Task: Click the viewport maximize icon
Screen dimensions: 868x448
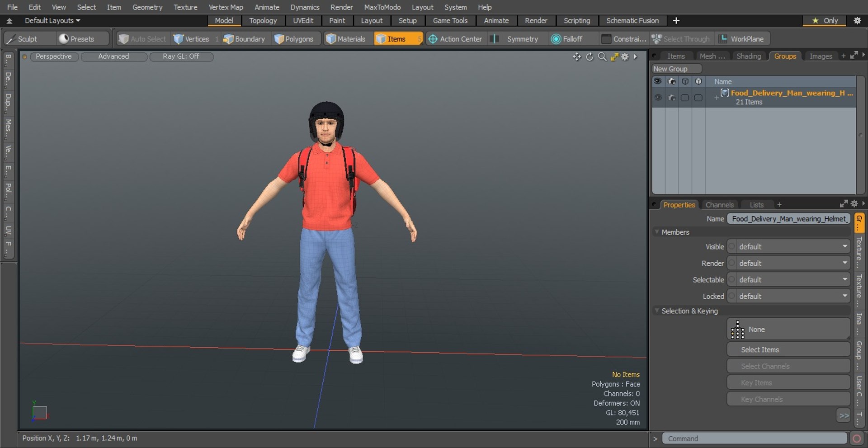Action: [x=614, y=57]
